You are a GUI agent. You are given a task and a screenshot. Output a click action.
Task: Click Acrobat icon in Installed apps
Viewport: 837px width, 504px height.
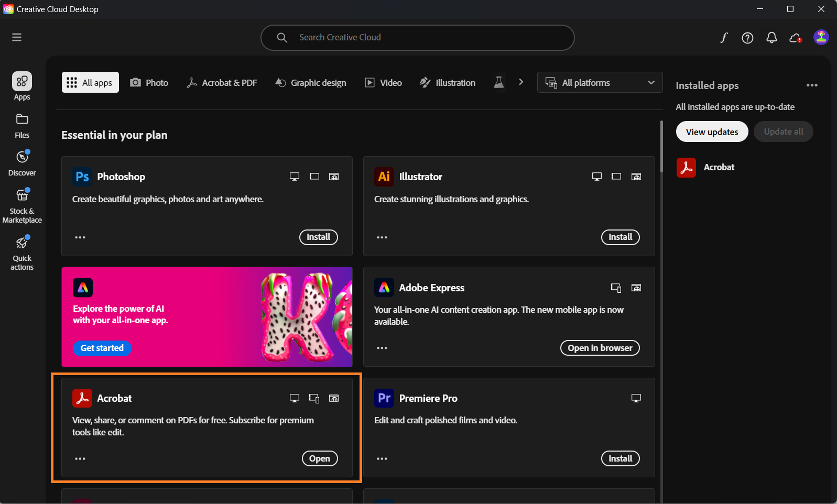[686, 168]
